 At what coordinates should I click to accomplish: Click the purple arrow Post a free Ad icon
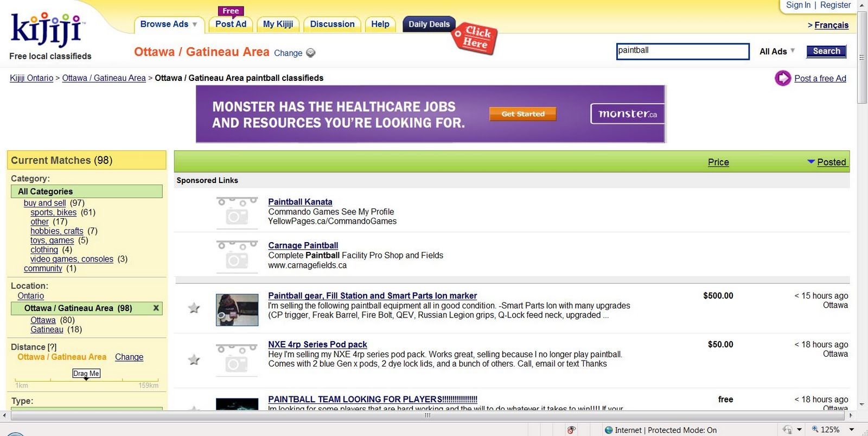pyautogui.click(x=783, y=78)
